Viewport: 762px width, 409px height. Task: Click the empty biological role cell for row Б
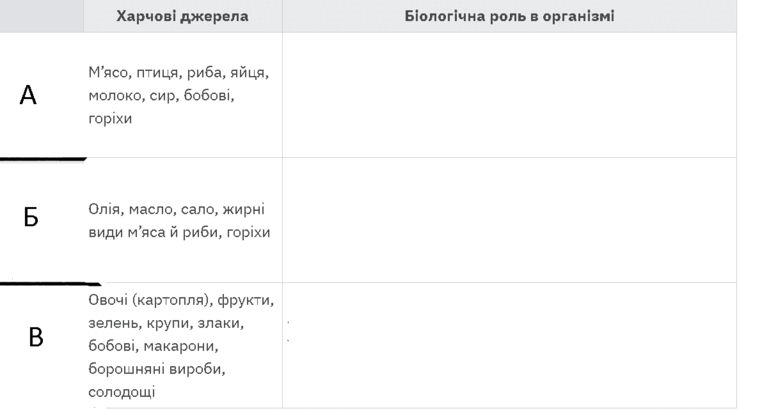(509, 220)
